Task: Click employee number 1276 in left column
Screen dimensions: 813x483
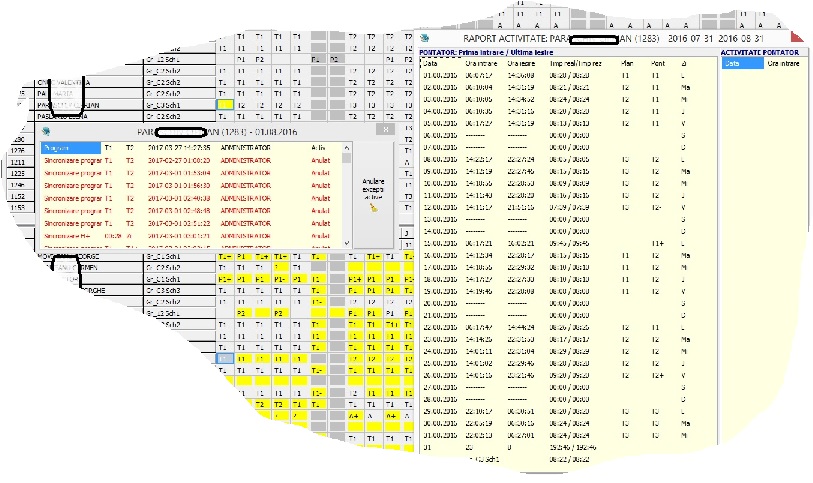Action: click(18, 151)
